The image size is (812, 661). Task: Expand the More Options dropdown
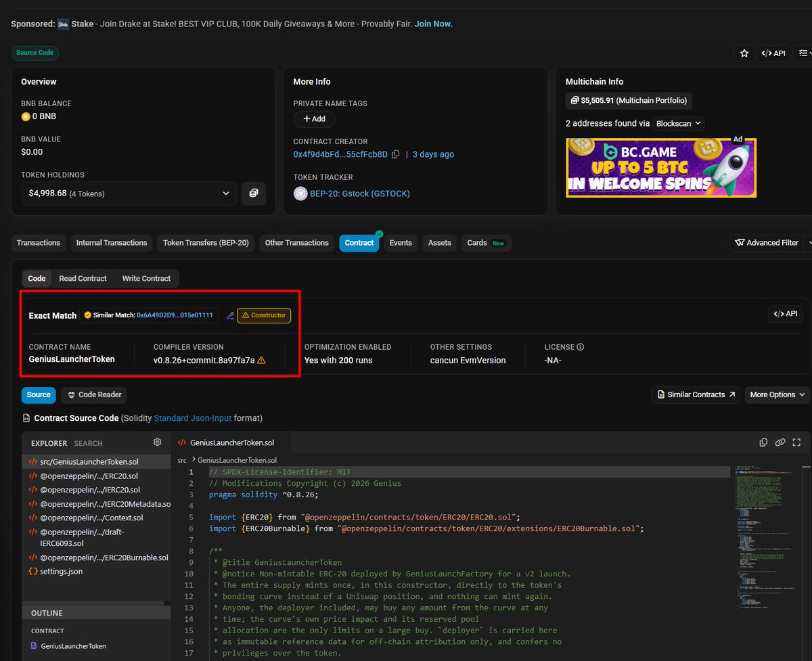pos(778,394)
